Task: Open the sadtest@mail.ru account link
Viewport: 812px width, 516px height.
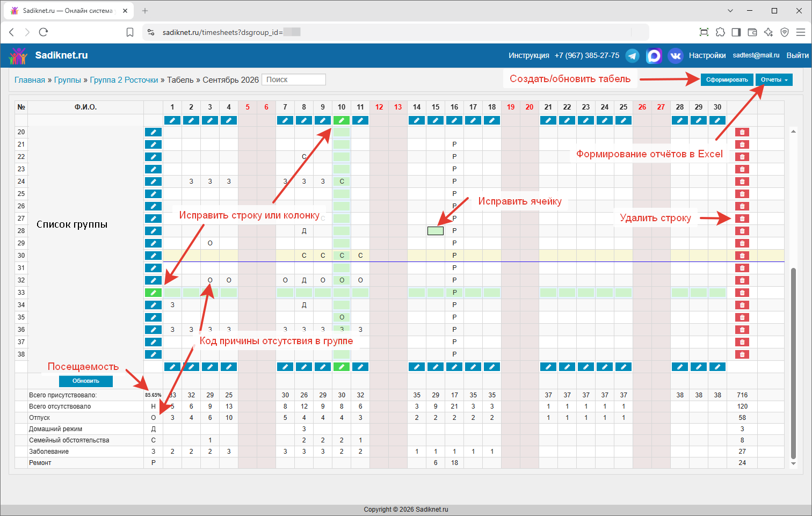Action: (756, 55)
